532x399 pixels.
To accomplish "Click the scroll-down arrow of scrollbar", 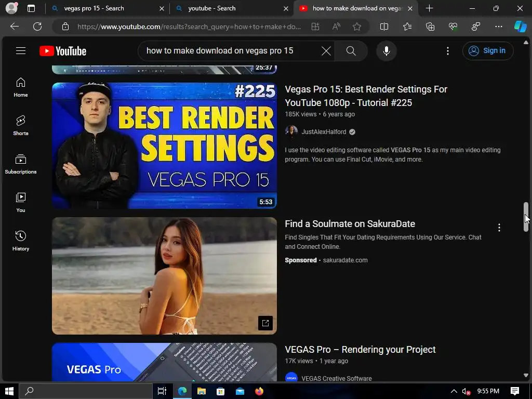I will (526, 375).
